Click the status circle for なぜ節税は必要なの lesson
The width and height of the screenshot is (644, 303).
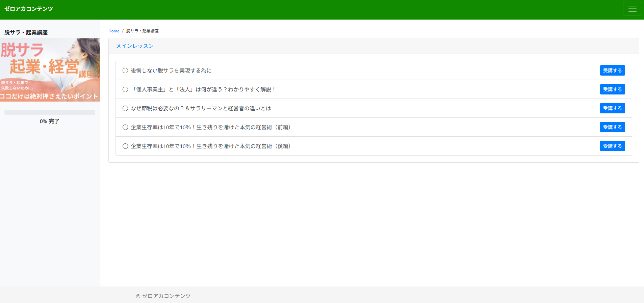click(x=125, y=108)
